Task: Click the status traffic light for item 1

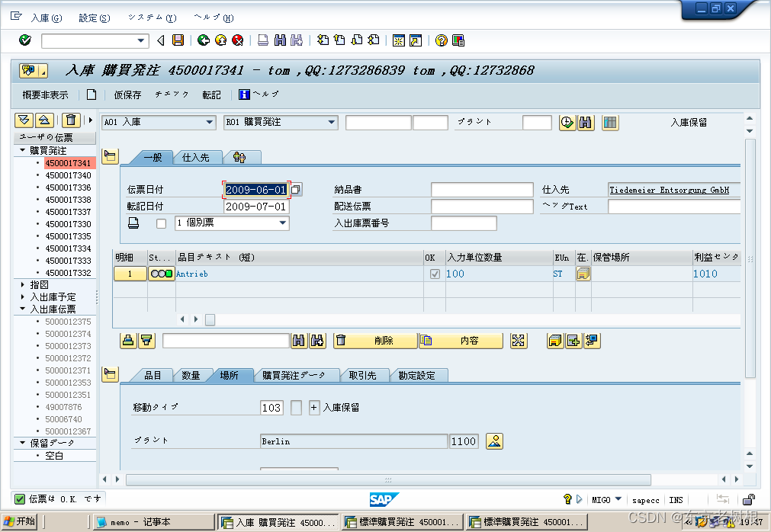Action: tap(161, 274)
